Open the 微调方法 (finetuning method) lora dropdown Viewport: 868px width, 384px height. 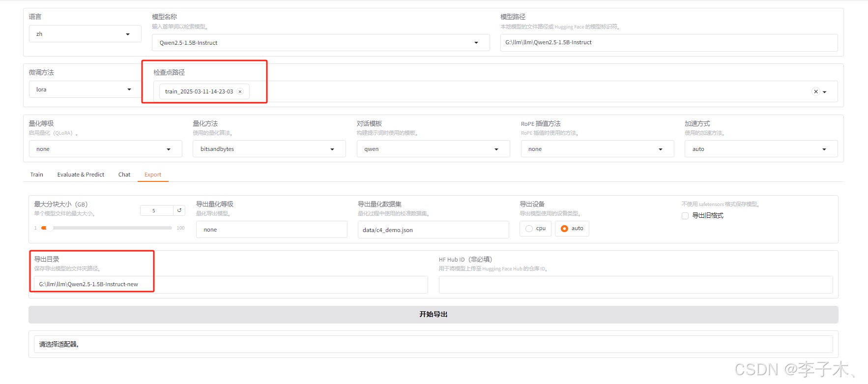point(85,89)
